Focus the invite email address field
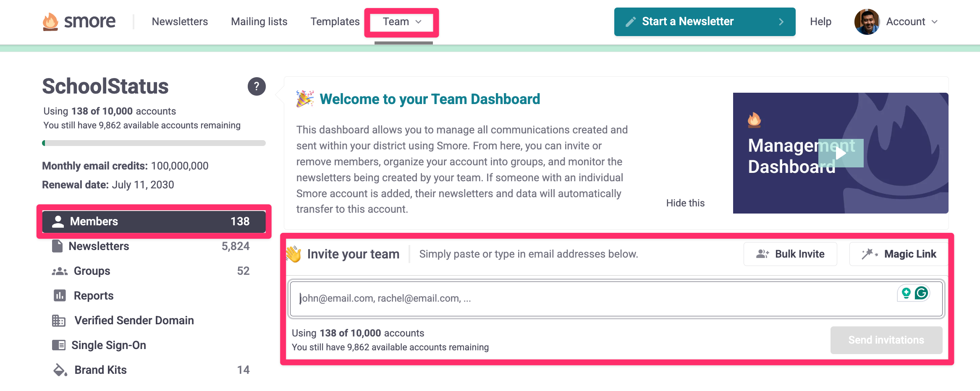The image size is (980, 391). 588,299
